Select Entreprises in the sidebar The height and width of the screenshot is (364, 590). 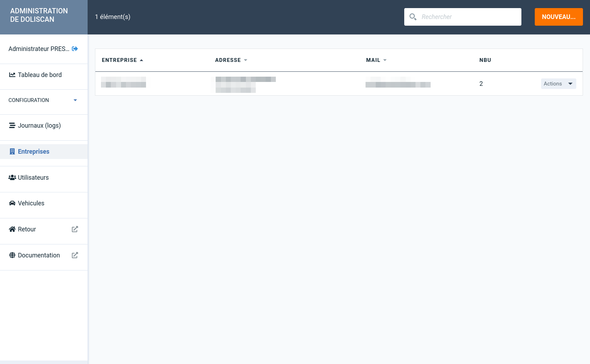(44, 152)
